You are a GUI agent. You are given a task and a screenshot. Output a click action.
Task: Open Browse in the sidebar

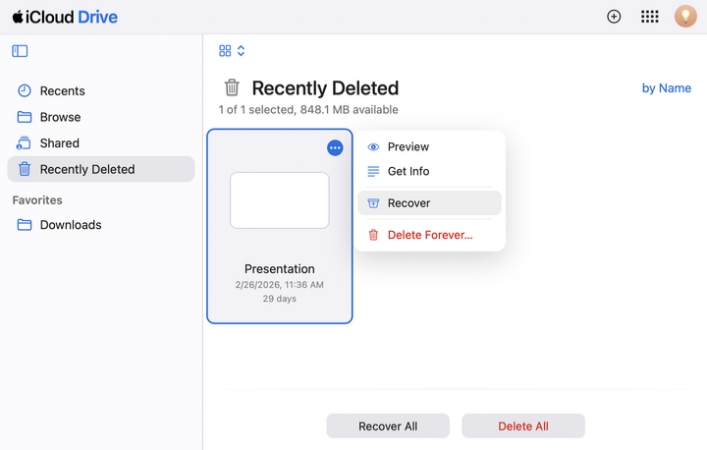(101, 117)
